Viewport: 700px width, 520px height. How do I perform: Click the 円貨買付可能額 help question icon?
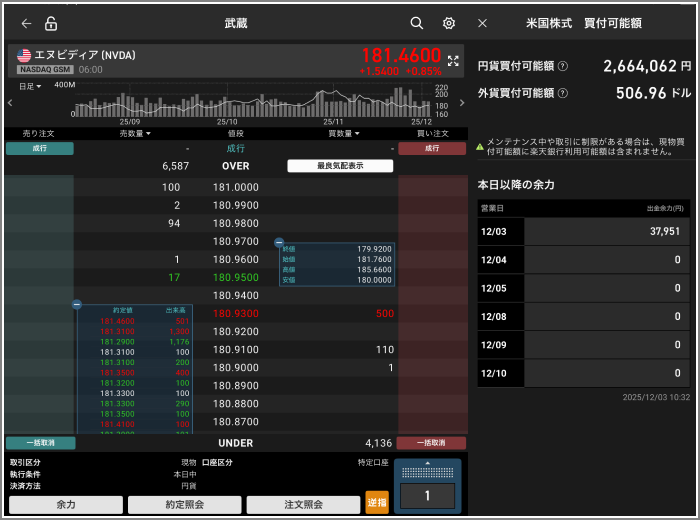(563, 66)
